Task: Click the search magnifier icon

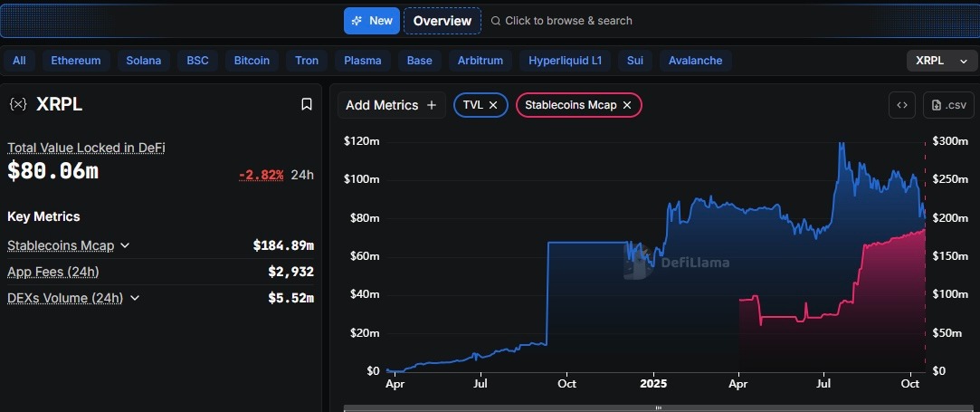Action: tap(495, 21)
